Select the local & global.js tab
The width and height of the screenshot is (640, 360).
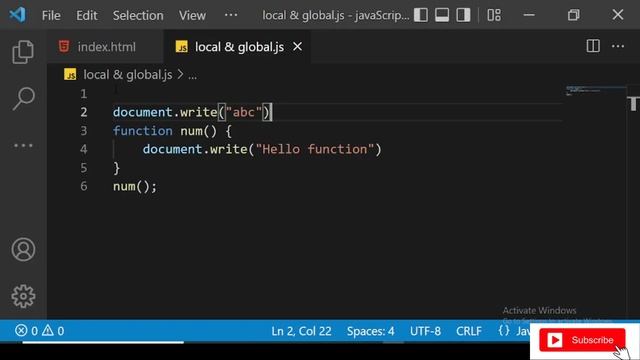239,47
